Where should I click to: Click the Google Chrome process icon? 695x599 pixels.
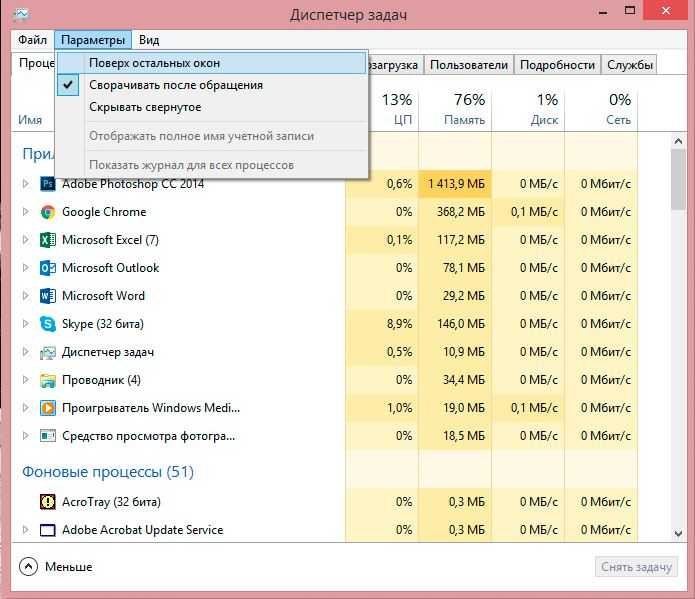pos(48,212)
